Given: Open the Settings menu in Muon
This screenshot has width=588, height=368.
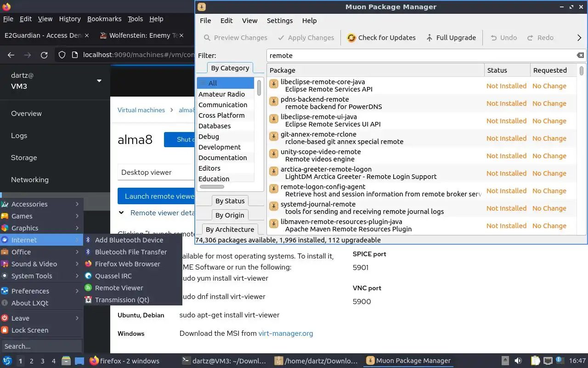Looking at the screenshot, I should (280, 21).
